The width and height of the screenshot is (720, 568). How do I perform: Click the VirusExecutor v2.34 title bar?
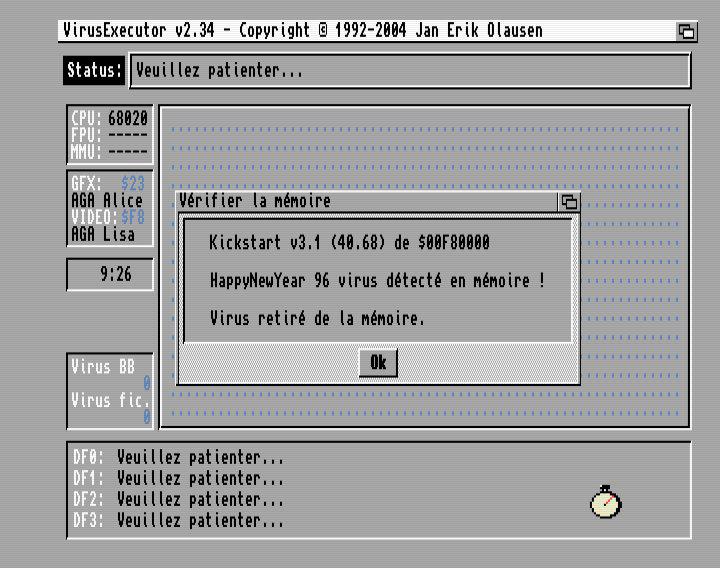[367, 31]
